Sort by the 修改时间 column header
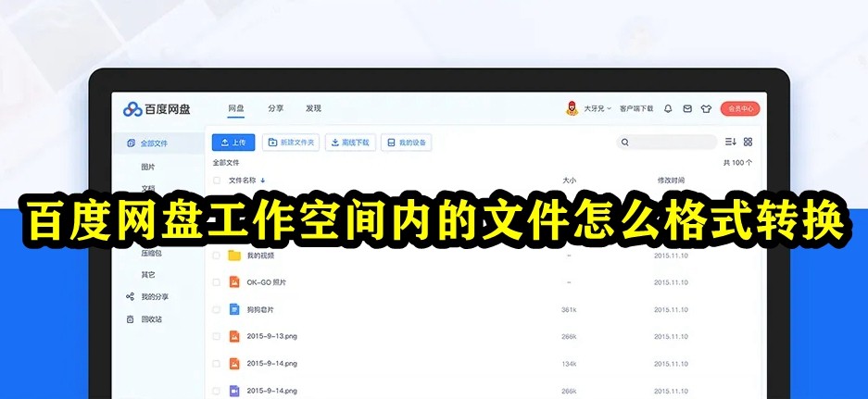Image resolution: width=868 pixels, height=399 pixels. tap(671, 181)
